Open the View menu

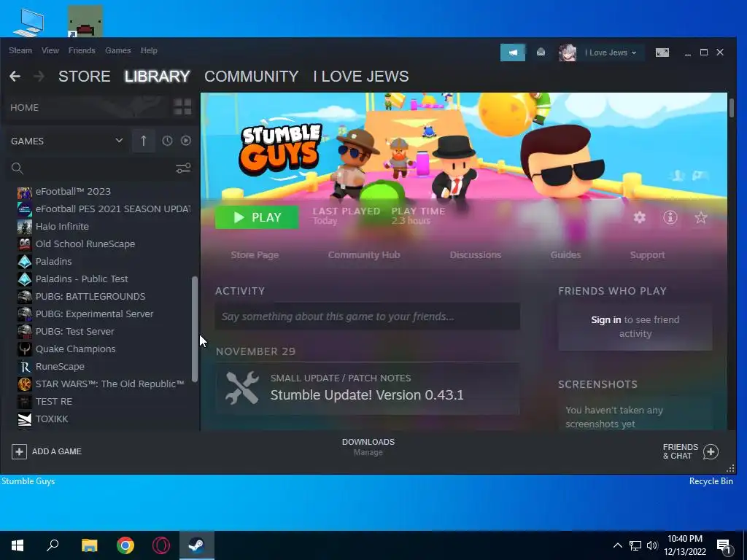point(50,50)
